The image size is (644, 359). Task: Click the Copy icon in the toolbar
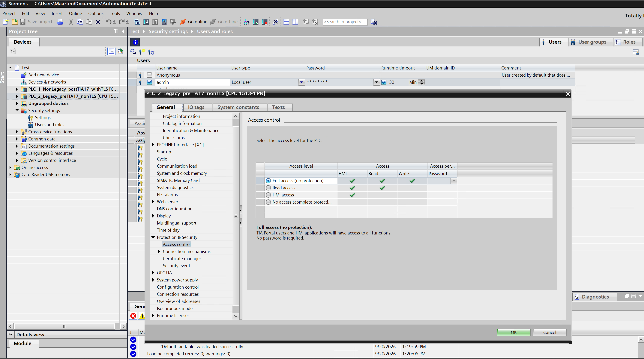[80, 22]
